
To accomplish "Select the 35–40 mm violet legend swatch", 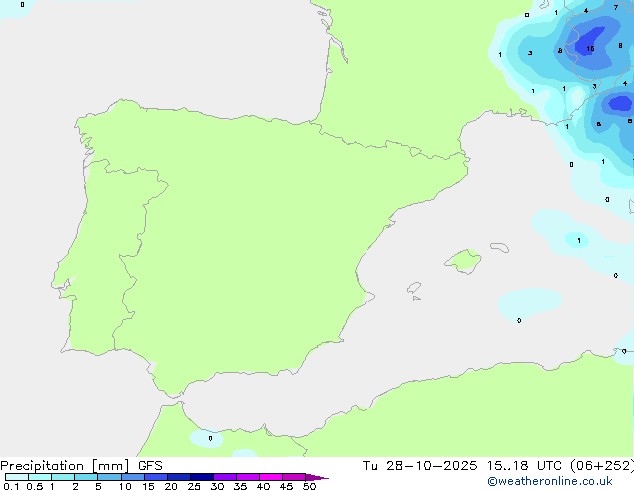I will (x=248, y=477).
